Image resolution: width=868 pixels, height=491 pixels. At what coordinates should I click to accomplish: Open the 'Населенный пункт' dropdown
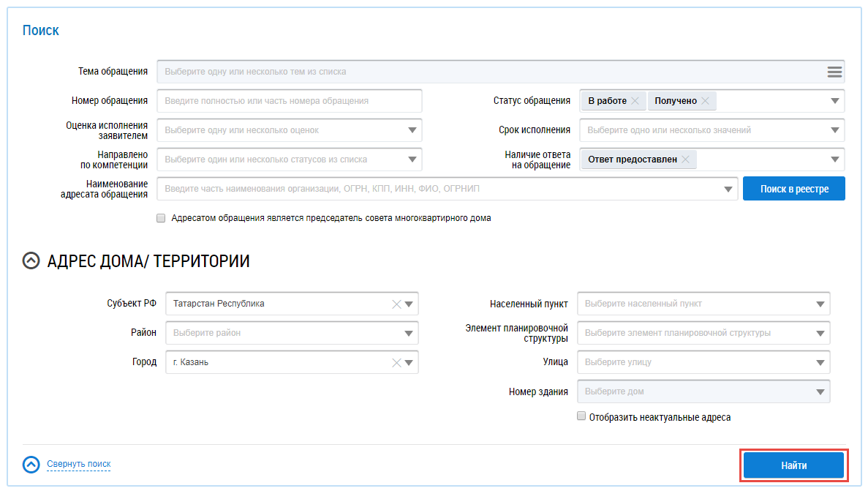click(820, 304)
